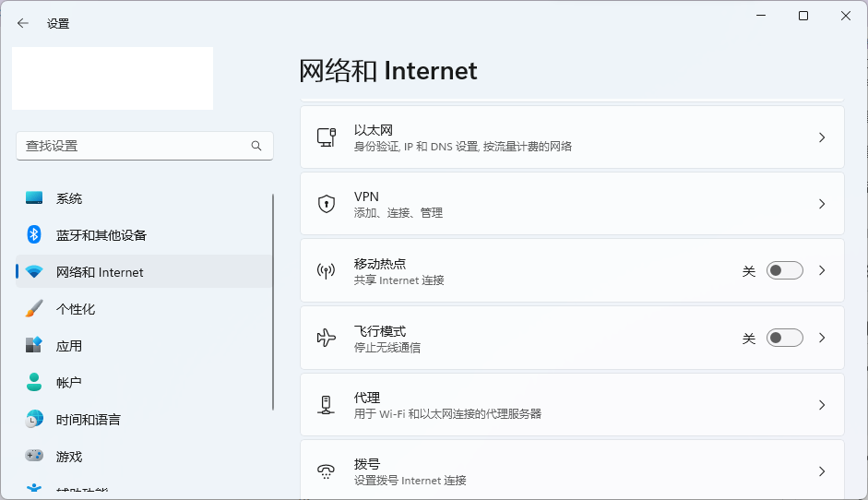The height and width of the screenshot is (500, 868).
Task: Expand the 以太网 row chevron
Action: [822, 137]
